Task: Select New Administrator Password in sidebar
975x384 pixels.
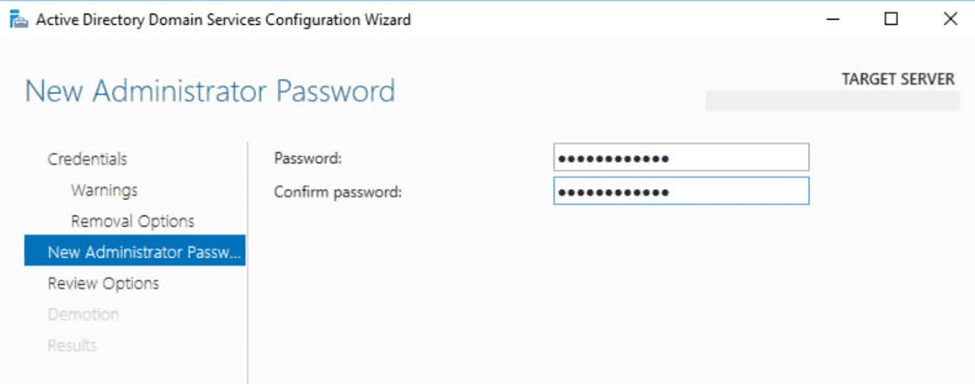Action: point(135,251)
